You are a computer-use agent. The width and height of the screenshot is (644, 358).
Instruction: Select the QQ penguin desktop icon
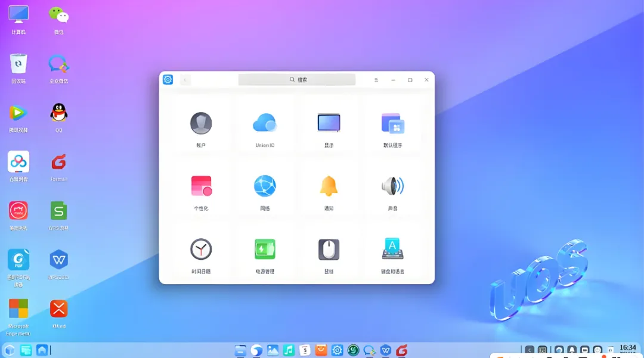point(58,118)
